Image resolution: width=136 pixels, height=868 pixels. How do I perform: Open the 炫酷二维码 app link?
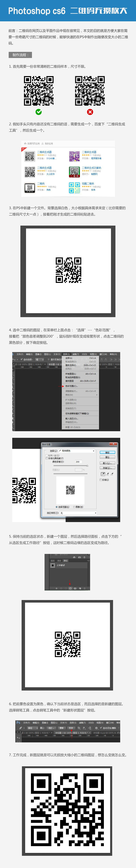[x=88, y=184]
